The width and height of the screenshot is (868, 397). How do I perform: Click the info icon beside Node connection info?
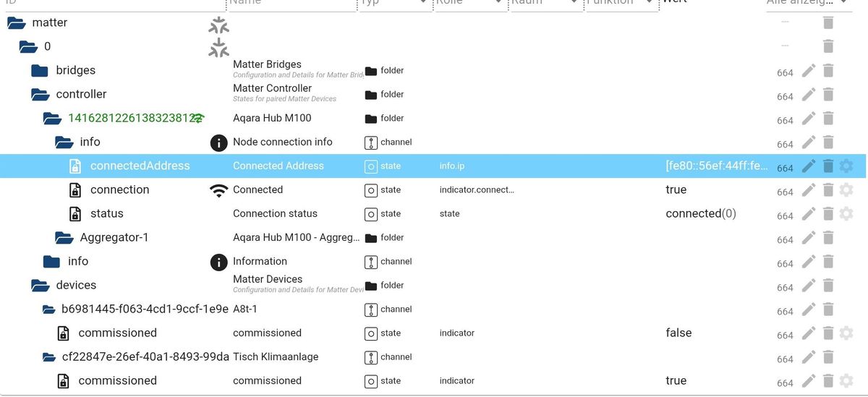pos(218,142)
